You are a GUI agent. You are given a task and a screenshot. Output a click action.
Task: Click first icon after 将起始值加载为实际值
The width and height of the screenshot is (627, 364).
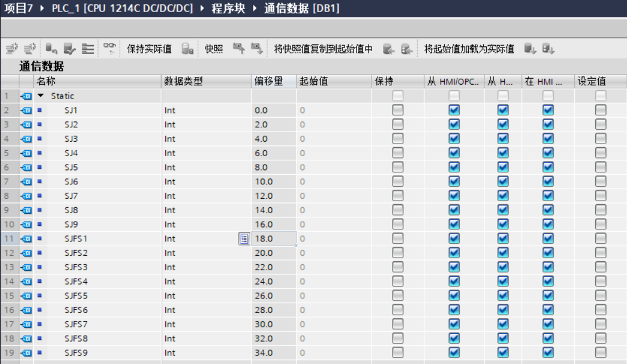(530, 49)
